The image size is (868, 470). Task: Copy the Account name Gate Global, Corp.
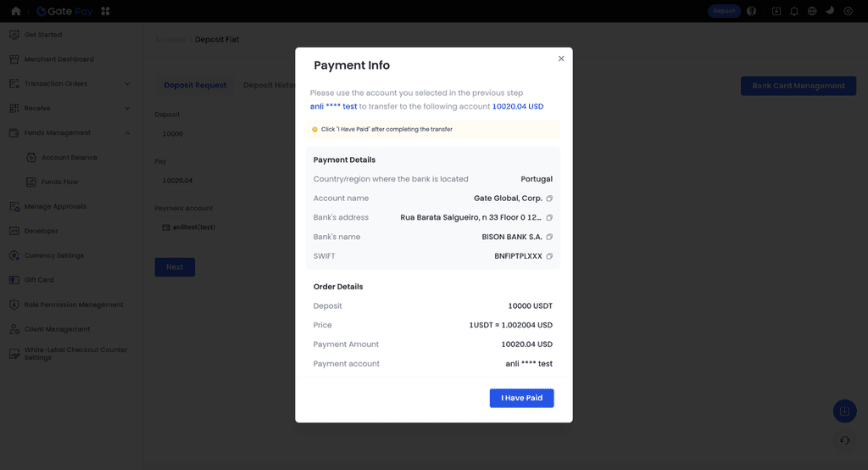click(549, 199)
